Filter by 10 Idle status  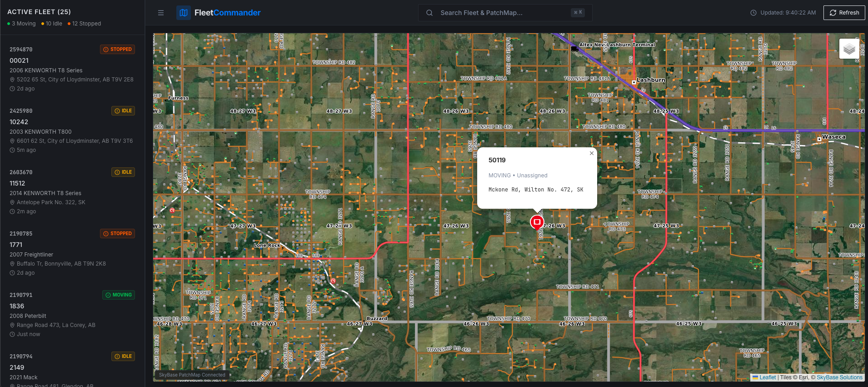coord(53,24)
